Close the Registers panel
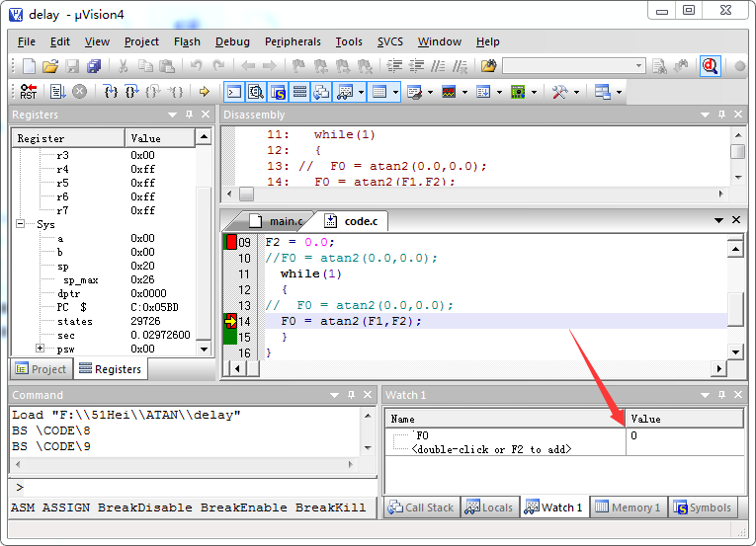 pyautogui.click(x=206, y=115)
